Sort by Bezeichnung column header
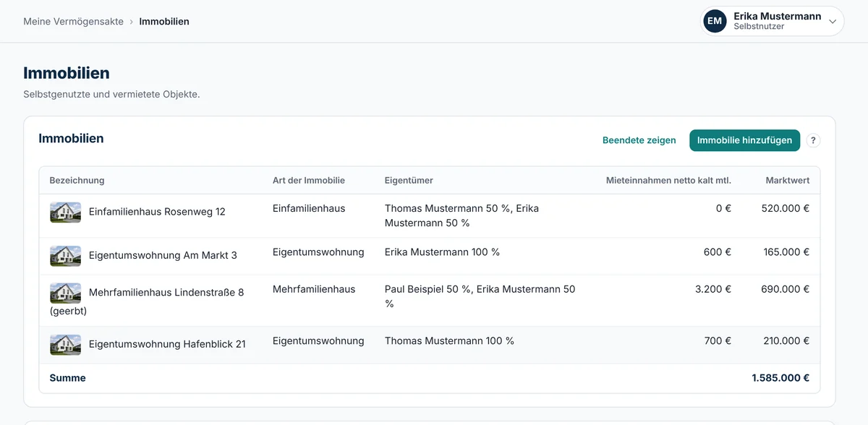Viewport: 868px width, 425px height. coord(77,180)
